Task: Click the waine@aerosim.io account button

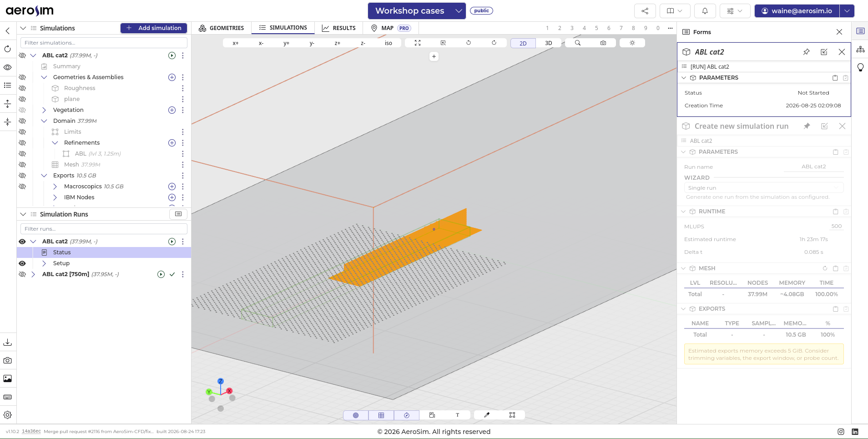Action: point(797,11)
